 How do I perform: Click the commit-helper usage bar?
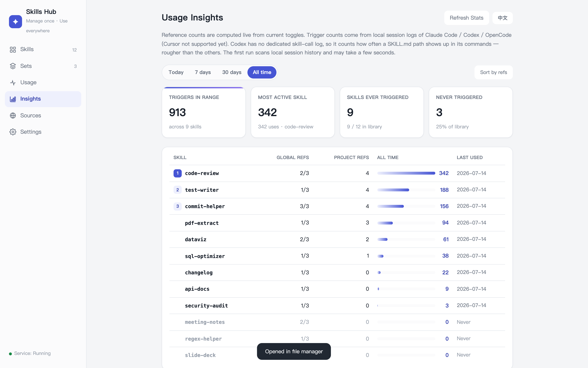click(x=406, y=206)
